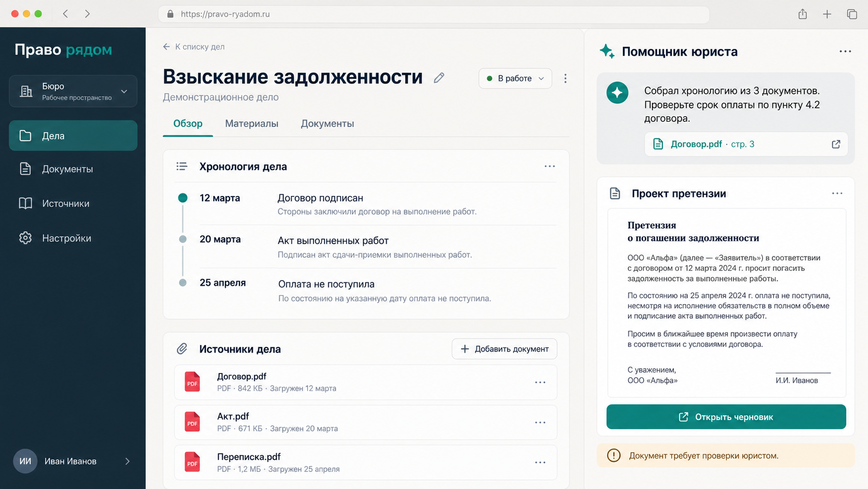The width and height of the screenshot is (868, 489).
Task: Click the assistant sparkle avatar icon
Action: [617, 93]
